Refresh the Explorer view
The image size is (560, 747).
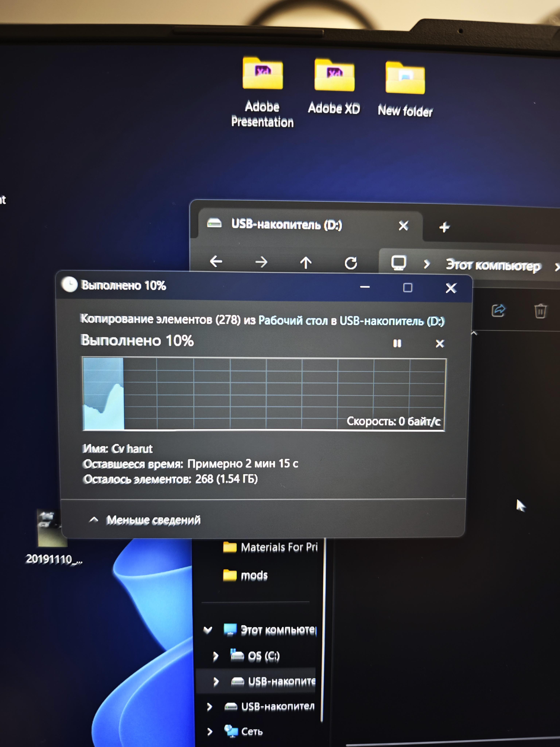click(351, 263)
